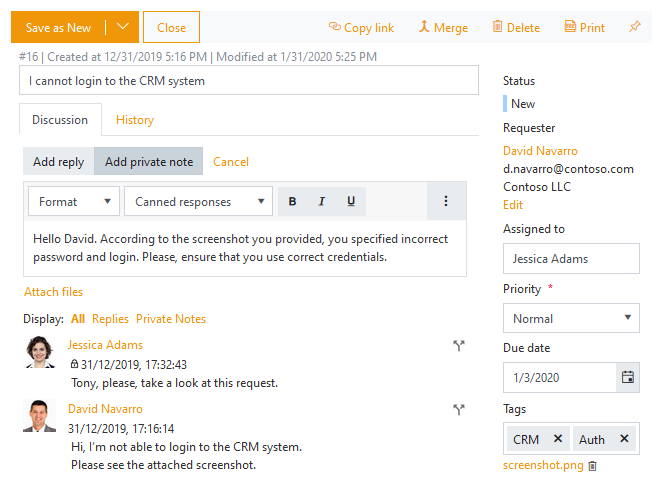Screen dimensions: 662x482
Task: Click the split icon on David Navarro's message
Action: click(459, 409)
